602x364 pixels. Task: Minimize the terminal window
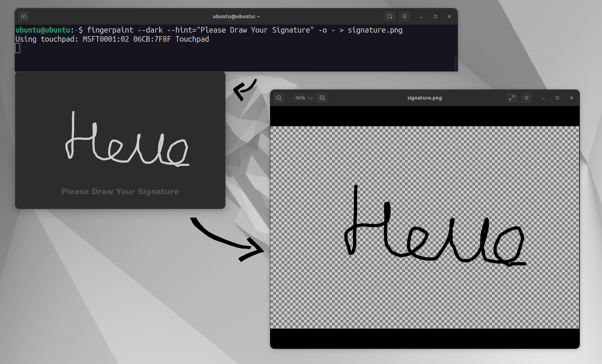tap(421, 16)
